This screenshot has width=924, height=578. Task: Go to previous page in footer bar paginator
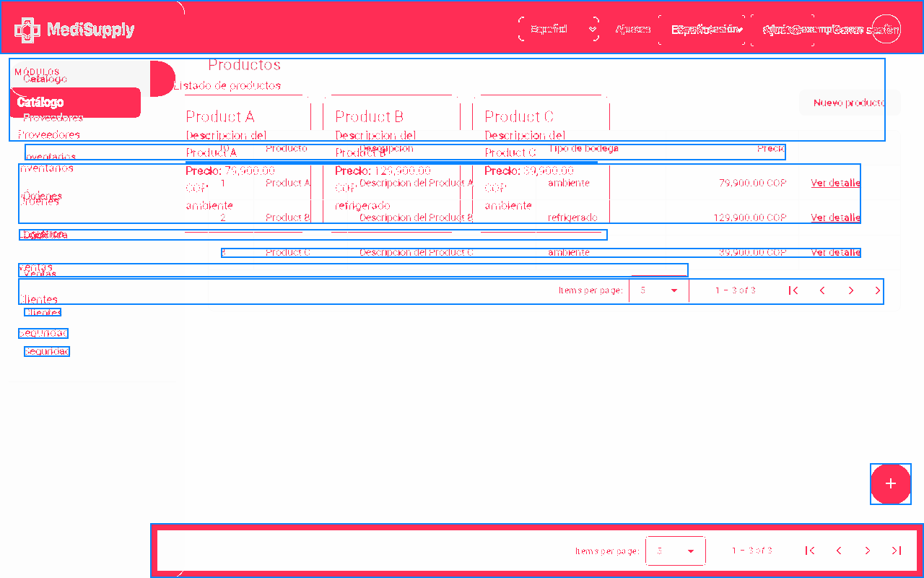point(839,551)
